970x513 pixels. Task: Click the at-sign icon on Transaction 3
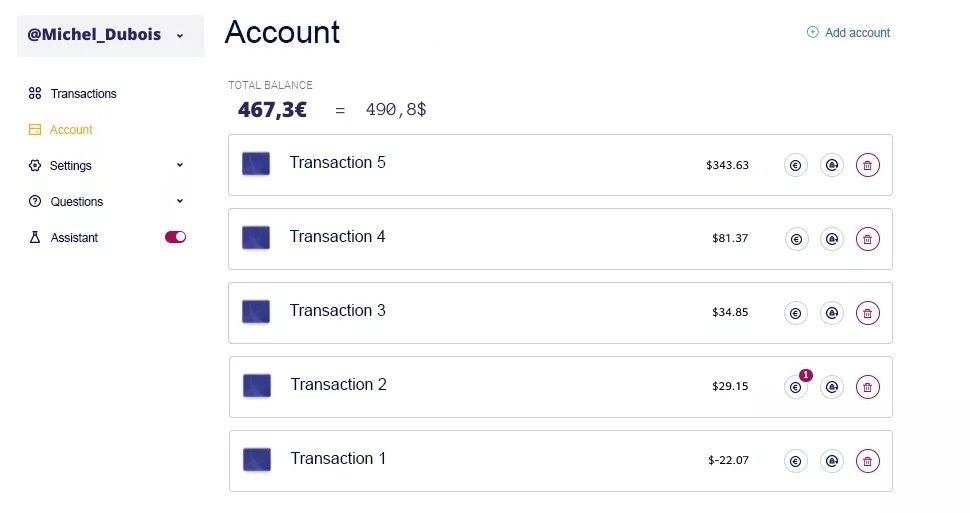pyautogui.click(x=831, y=314)
